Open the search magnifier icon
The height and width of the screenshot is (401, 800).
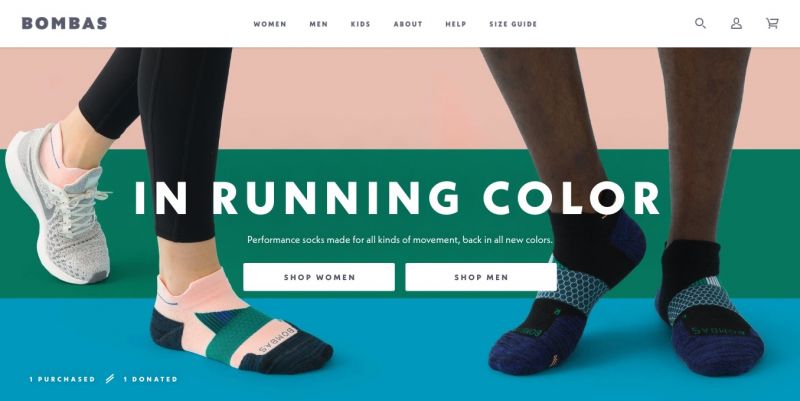point(701,23)
